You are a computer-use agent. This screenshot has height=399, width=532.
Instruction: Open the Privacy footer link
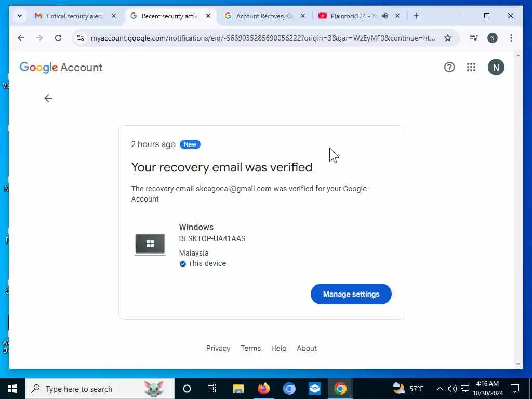pyautogui.click(x=218, y=348)
